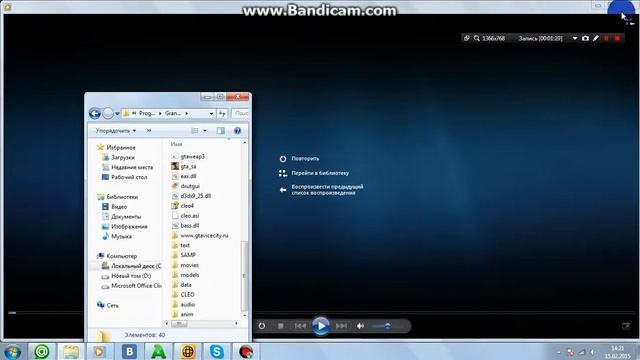The image size is (640, 360).
Task: Select the movies folder
Action: point(185,265)
